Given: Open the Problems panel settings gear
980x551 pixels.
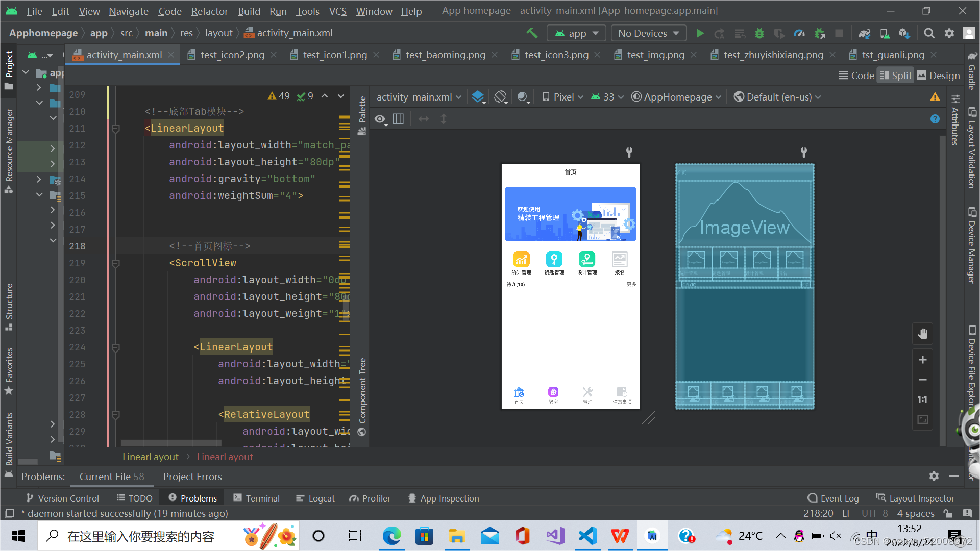Looking at the screenshot, I should tap(934, 476).
